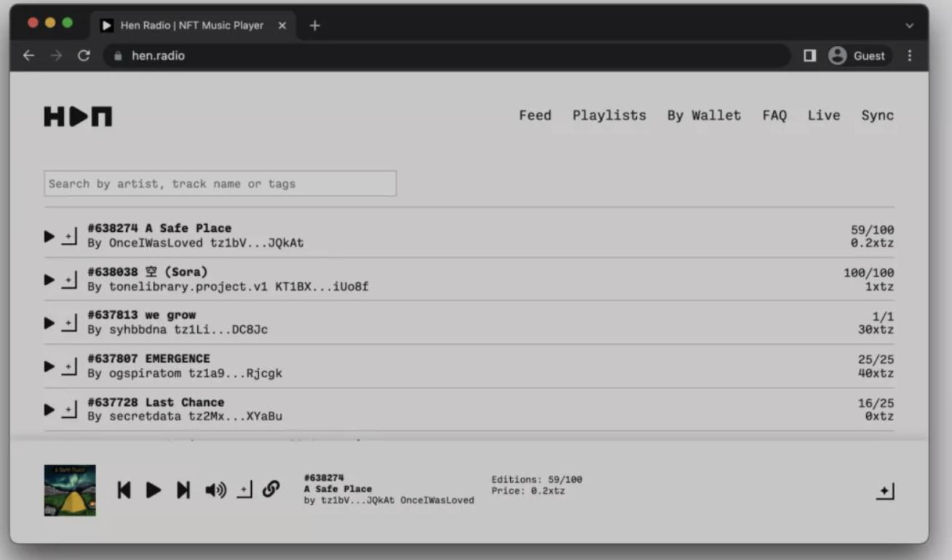Skip to previous track in player bar

(124, 490)
